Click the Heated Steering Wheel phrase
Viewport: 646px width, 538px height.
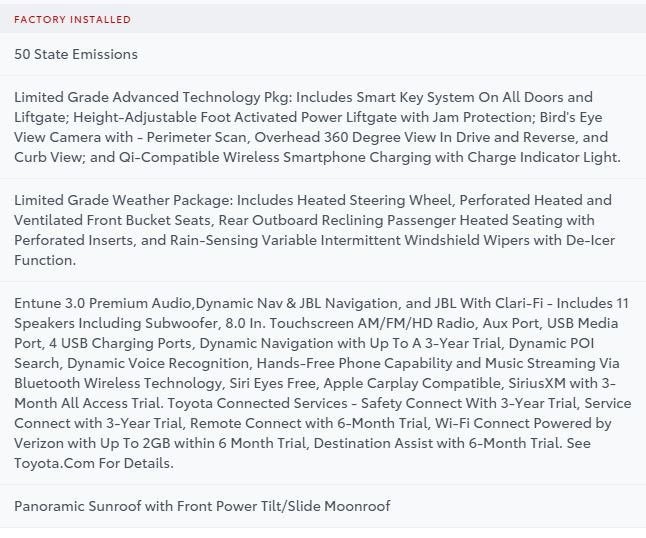374,200
